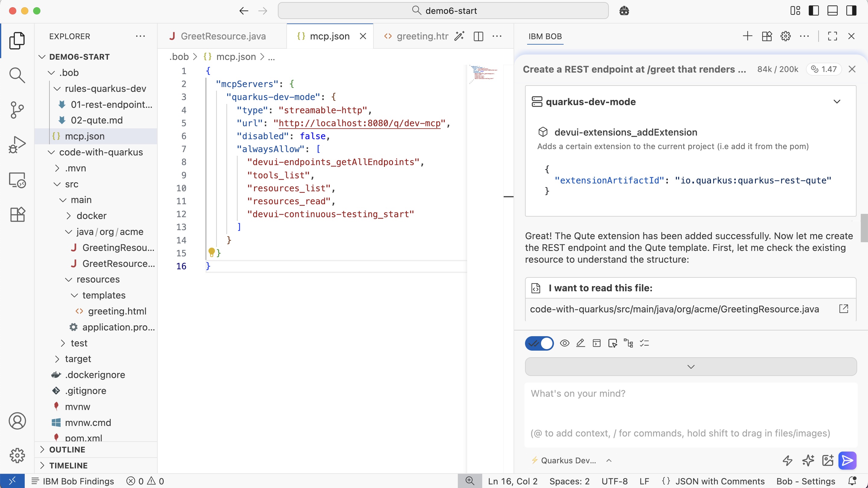
Task: Toggle the eye read-approval icon
Action: pyautogui.click(x=565, y=343)
